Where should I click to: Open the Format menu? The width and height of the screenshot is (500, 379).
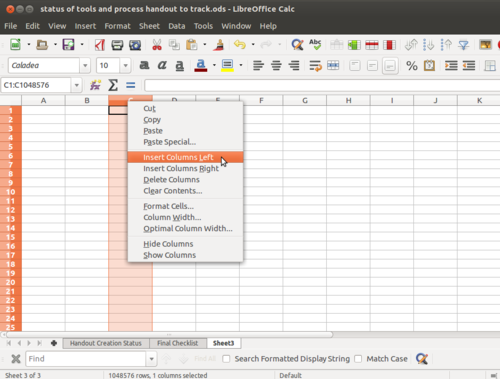(117, 26)
